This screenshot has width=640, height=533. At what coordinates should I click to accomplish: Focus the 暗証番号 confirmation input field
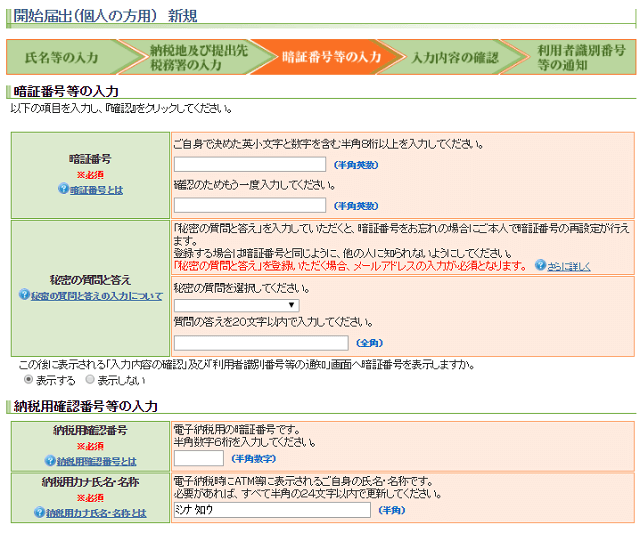point(250,205)
